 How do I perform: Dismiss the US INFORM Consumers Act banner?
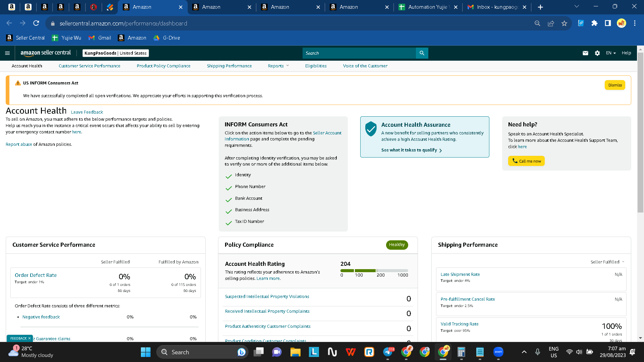[x=615, y=85]
